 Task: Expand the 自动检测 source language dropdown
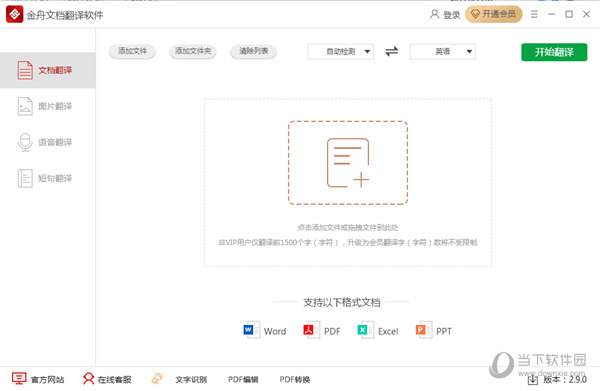click(341, 51)
